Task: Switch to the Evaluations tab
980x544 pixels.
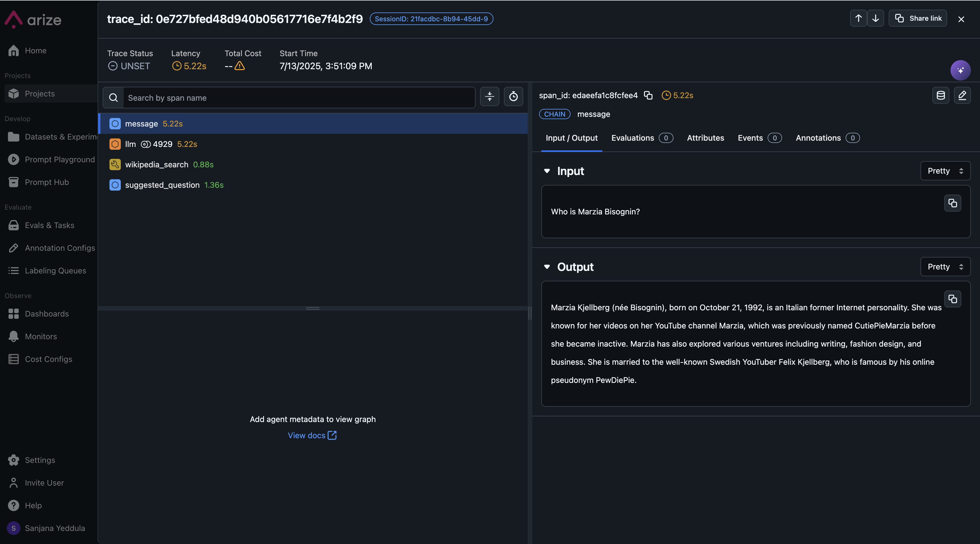Action: click(x=642, y=138)
